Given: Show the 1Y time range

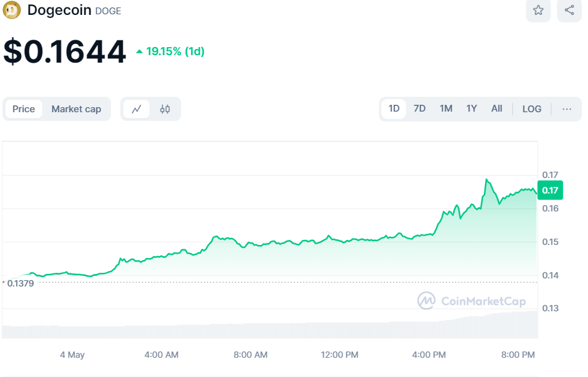Looking at the screenshot, I should (472, 109).
